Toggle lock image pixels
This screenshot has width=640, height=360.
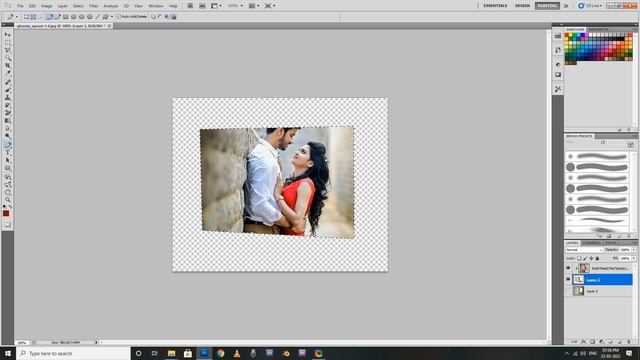[585, 258]
